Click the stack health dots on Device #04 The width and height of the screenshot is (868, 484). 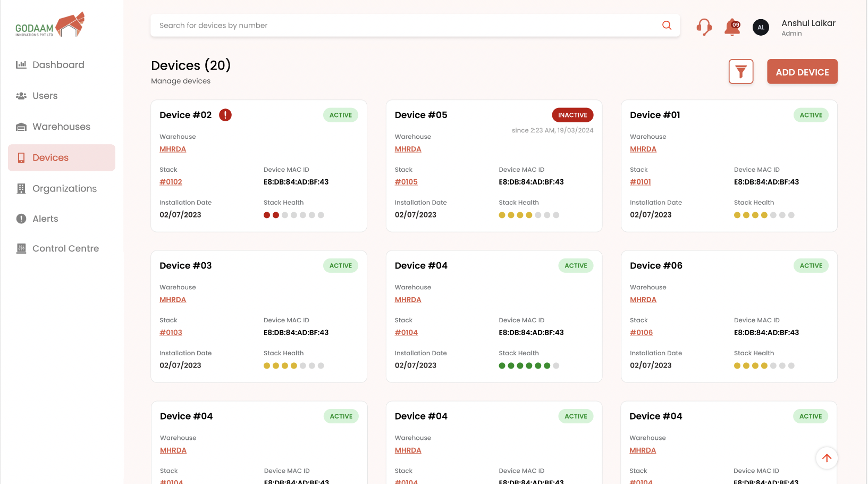(x=529, y=365)
